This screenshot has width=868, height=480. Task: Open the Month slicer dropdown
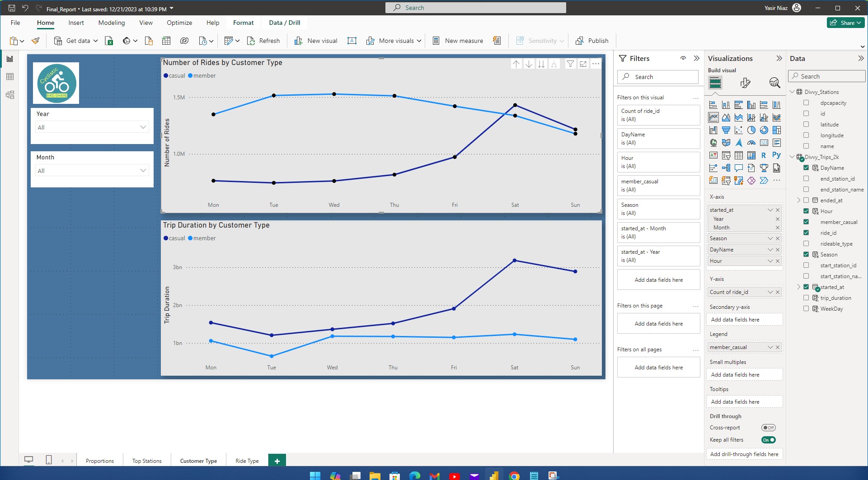tap(92, 171)
